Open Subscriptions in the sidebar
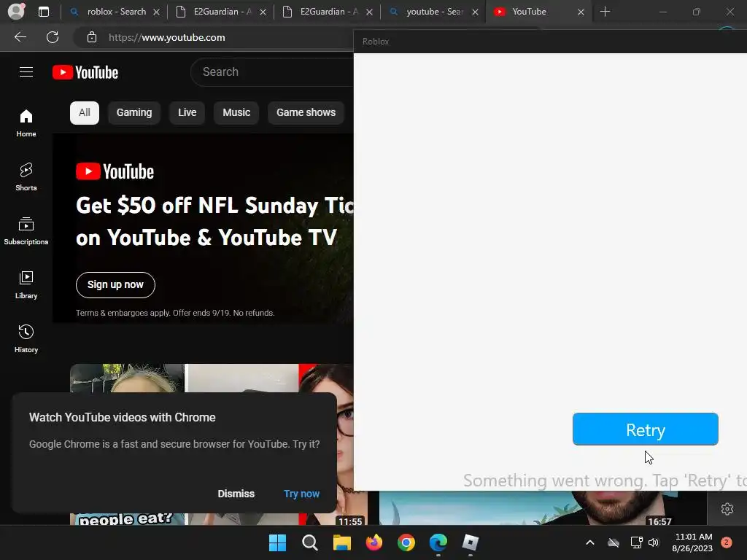The width and height of the screenshot is (747, 560). point(26,230)
